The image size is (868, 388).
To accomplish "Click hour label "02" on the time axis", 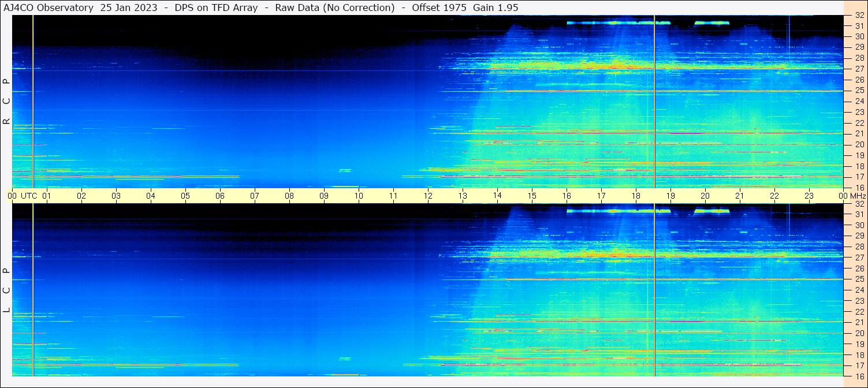I will [x=81, y=196].
